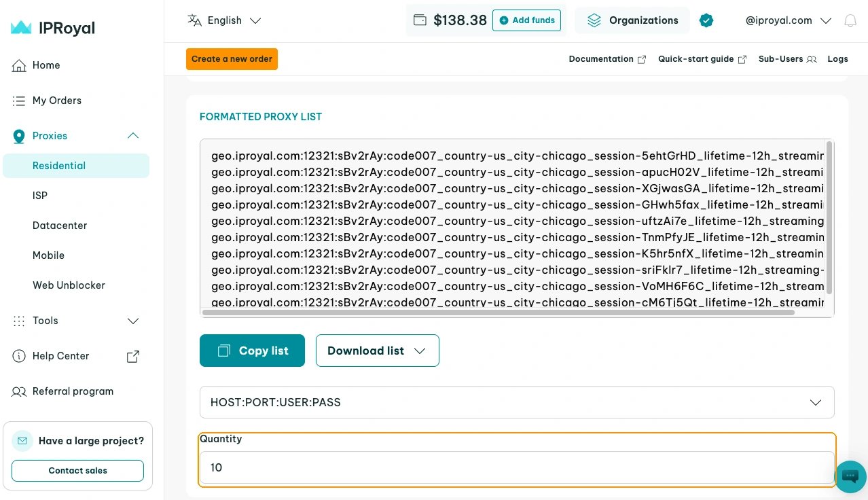868x500 pixels.
Task: Click the My Orders list icon
Action: pos(19,101)
